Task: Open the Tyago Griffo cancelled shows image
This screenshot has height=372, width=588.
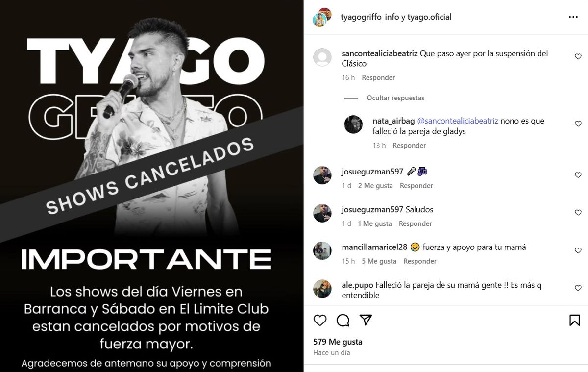Action: (151, 186)
